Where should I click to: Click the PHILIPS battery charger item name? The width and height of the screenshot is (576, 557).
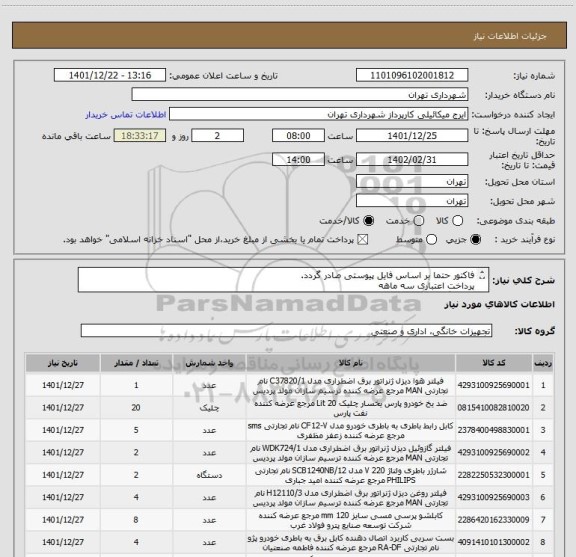(x=350, y=475)
